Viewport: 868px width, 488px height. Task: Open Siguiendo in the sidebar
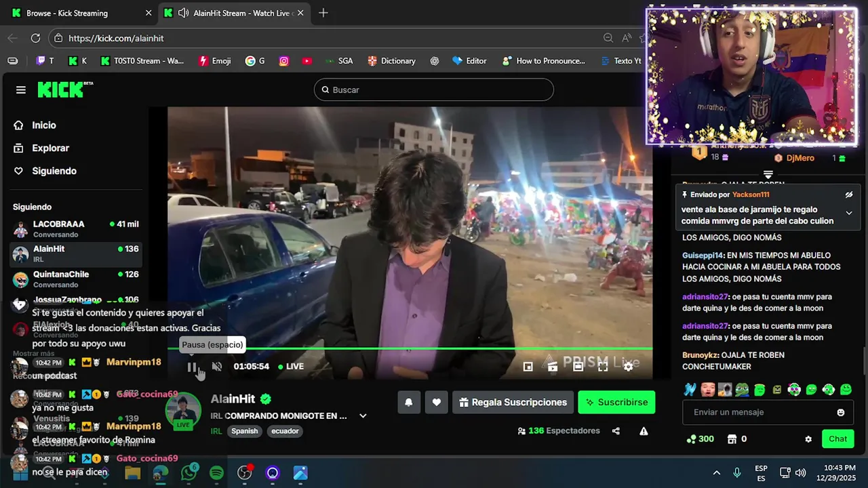[x=45, y=171]
